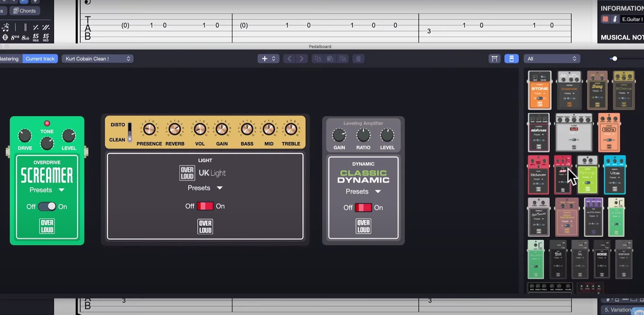Select the Opto Tremolo pedal thumbnail
The width and height of the screenshot is (644, 315).
(x=539, y=217)
